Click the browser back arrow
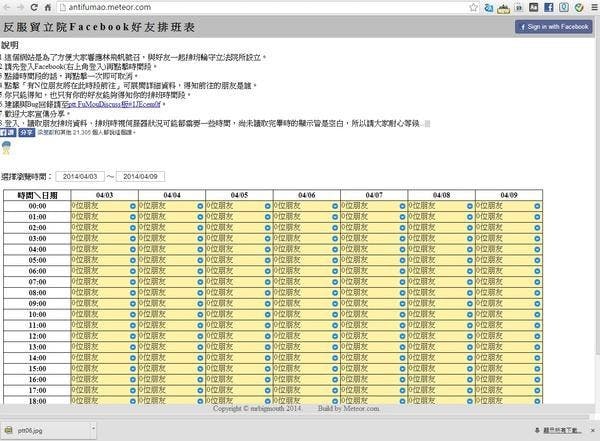This screenshot has width=600, height=441. (x=8, y=7)
